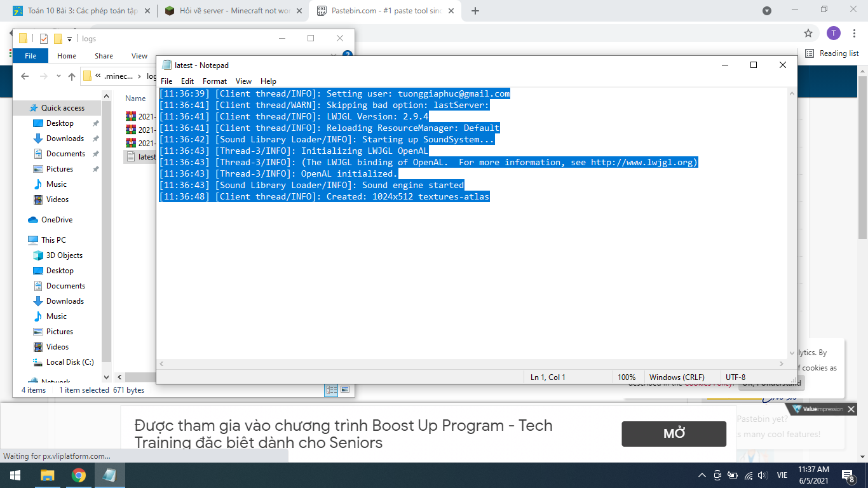The width and height of the screenshot is (868, 488).
Task: Open Explorer Share ribbon tab
Action: (104, 56)
